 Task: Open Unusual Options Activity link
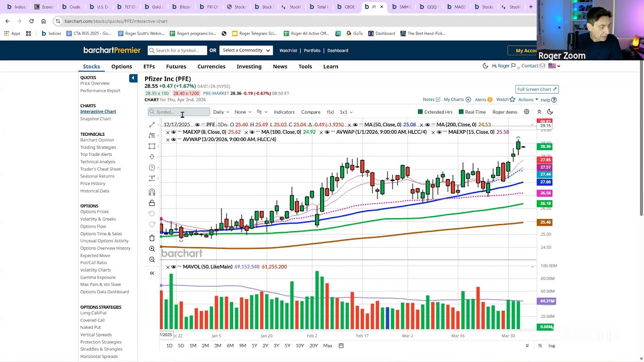[x=105, y=241]
